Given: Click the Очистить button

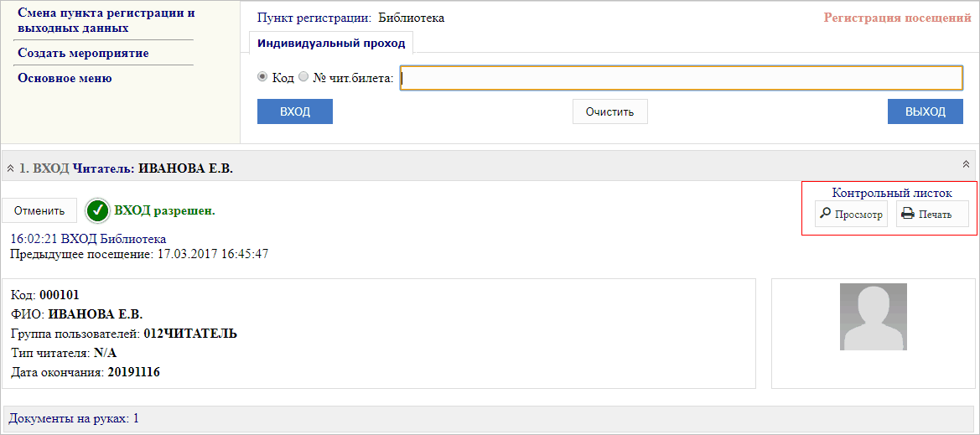Looking at the screenshot, I should click(x=609, y=111).
